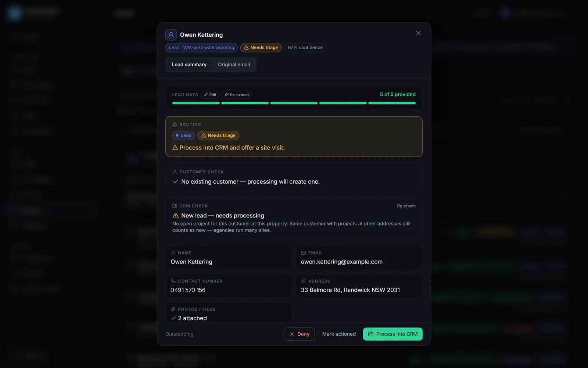The width and height of the screenshot is (588, 368).
Task: Click the '2 attached' files text
Action: coord(192,318)
